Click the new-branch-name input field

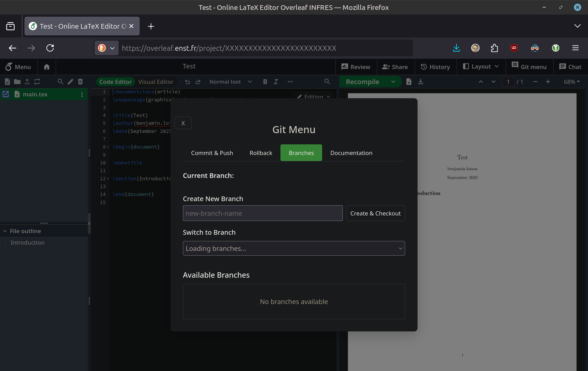pos(262,213)
